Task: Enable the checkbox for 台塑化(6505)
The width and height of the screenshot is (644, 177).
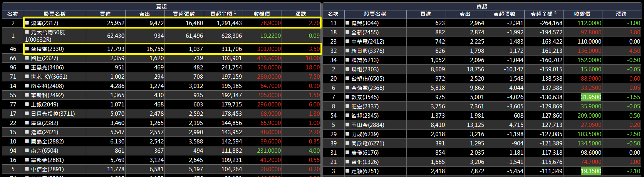Action: point(348,78)
